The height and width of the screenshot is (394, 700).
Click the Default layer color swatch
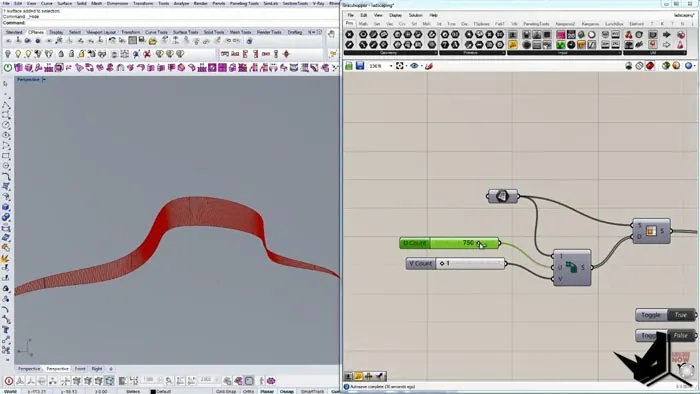[x=153, y=391]
